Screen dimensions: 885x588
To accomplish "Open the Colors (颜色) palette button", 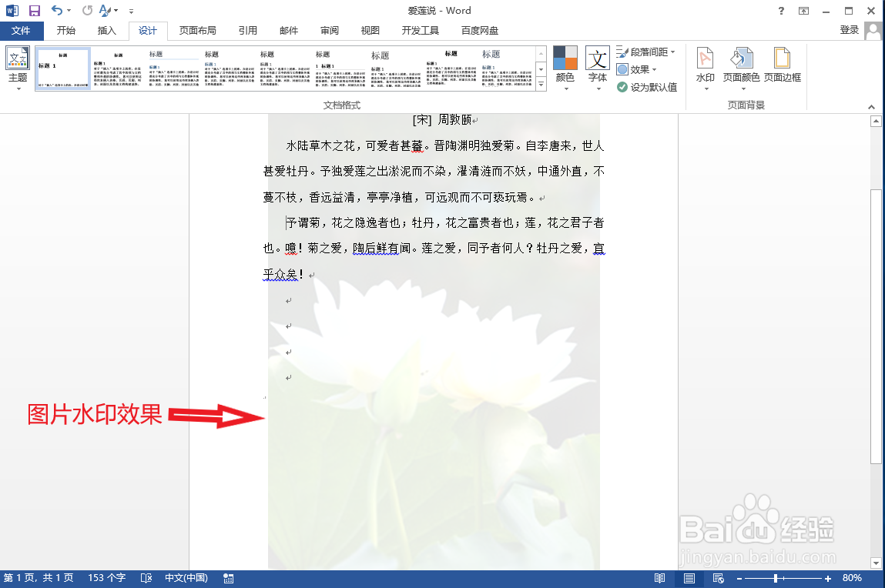I will 565,68.
